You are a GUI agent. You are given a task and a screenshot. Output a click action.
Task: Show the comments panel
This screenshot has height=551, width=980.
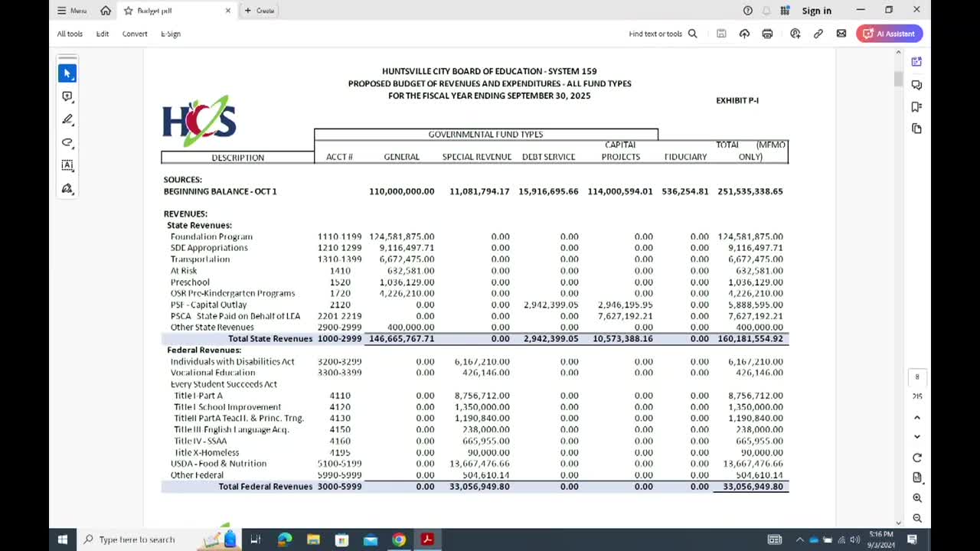point(916,84)
